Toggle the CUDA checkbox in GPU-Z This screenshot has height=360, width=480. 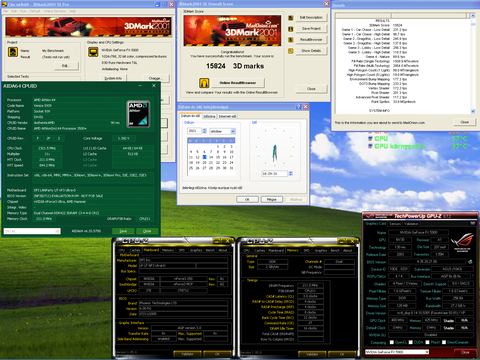411,342
